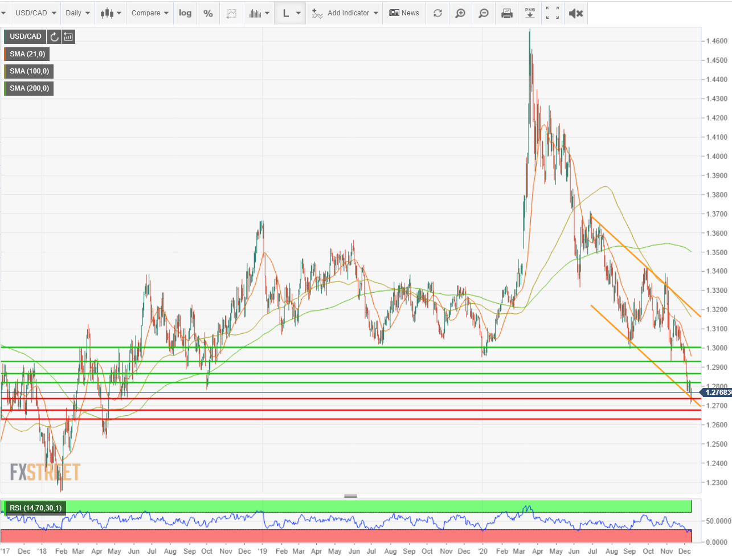Click the print chart icon
Screen dimensions: 732x560
tap(506, 13)
